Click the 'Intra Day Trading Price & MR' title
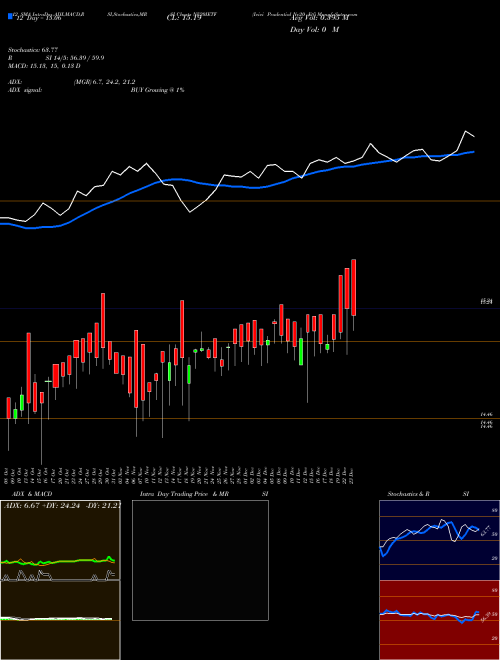500x660 pixels. click(x=185, y=494)
